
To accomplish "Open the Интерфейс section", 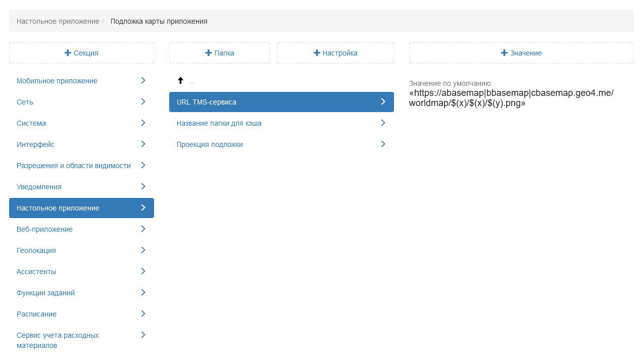I will tap(35, 144).
